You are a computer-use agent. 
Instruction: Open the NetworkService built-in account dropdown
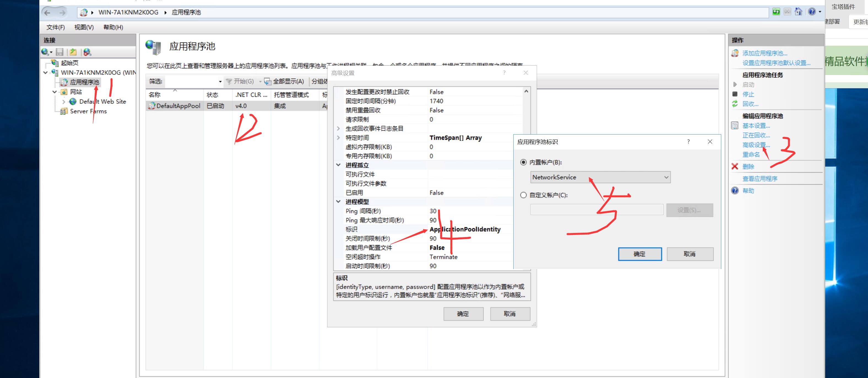(x=600, y=177)
